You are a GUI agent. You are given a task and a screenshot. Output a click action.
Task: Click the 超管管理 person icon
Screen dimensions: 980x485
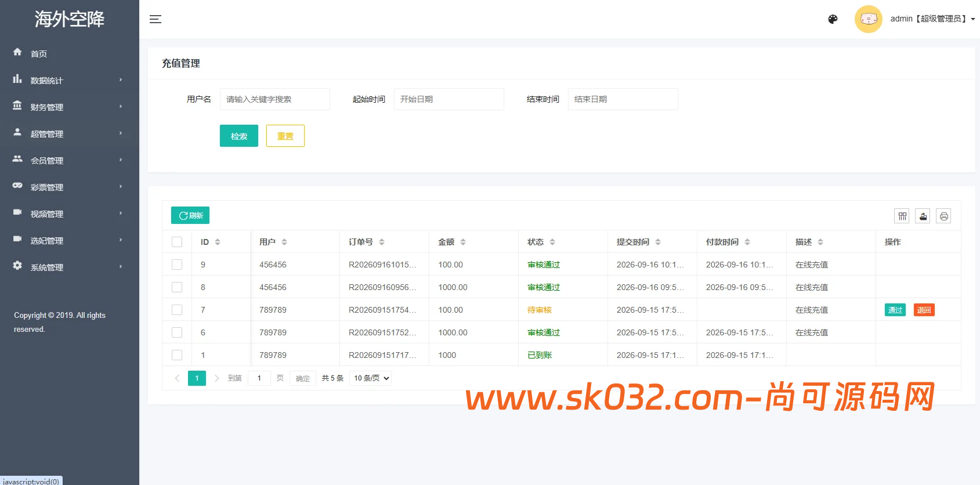(17, 132)
